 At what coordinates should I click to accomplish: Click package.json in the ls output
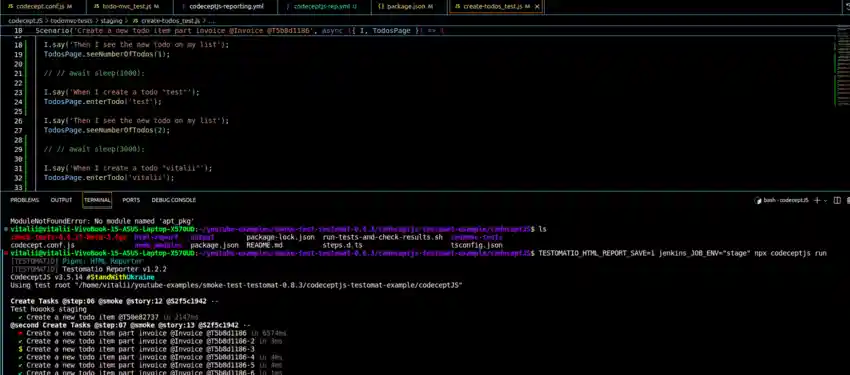[214, 245]
